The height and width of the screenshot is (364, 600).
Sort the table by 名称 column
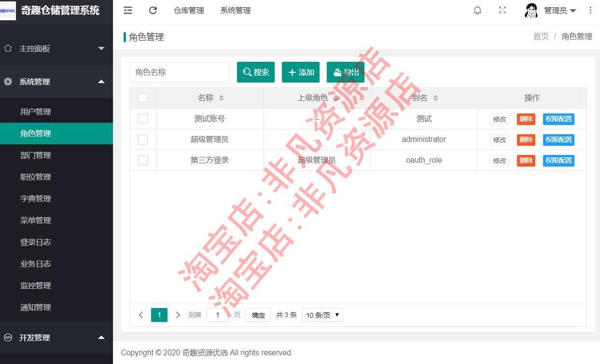[x=222, y=98]
